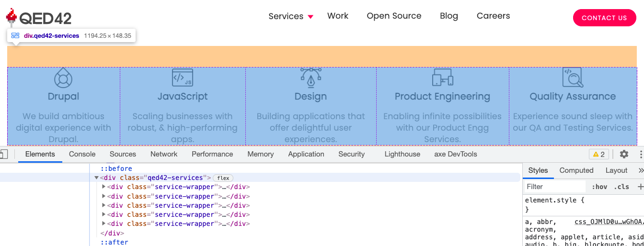Screen dimensions: 644x246
Task: Click the CONTACT US button
Action: (604, 18)
